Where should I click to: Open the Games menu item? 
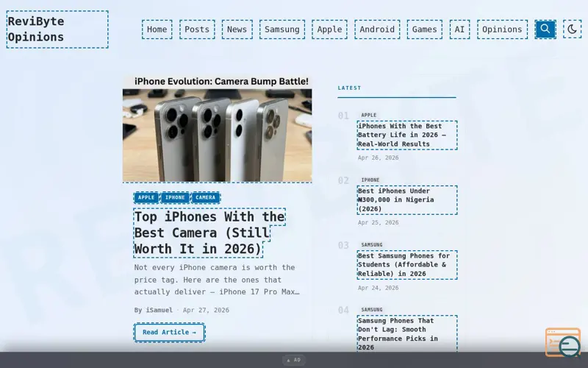425,29
